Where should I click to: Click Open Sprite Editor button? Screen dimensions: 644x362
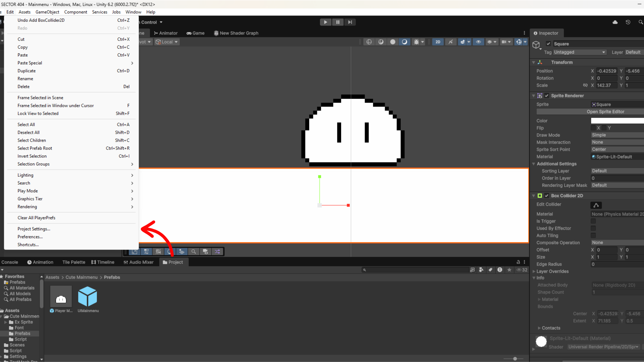tap(605, 112)
